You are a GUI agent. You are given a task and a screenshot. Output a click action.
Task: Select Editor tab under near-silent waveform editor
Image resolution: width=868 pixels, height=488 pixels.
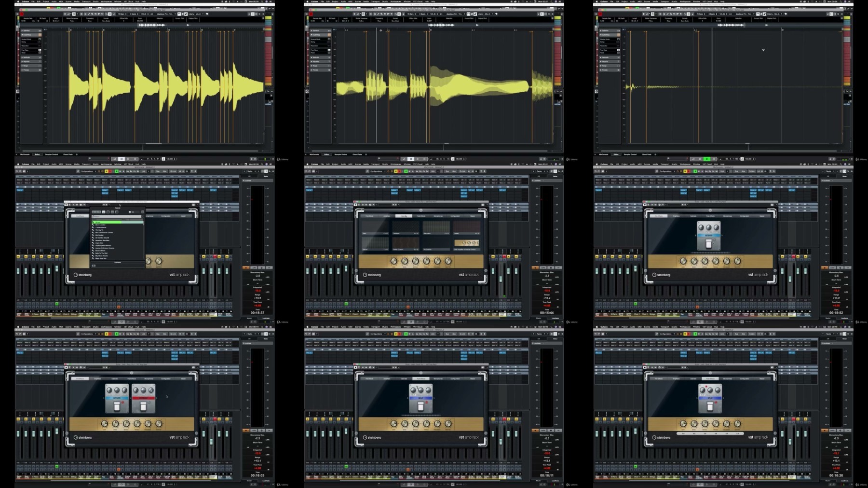[x=616, y=154]
